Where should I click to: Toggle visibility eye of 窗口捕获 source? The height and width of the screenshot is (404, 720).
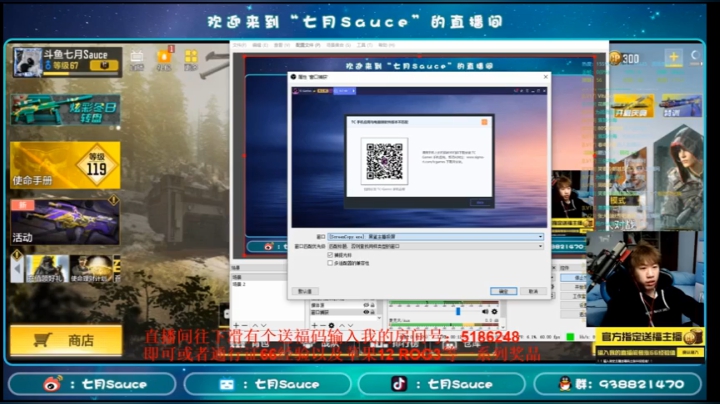point(366,312)
